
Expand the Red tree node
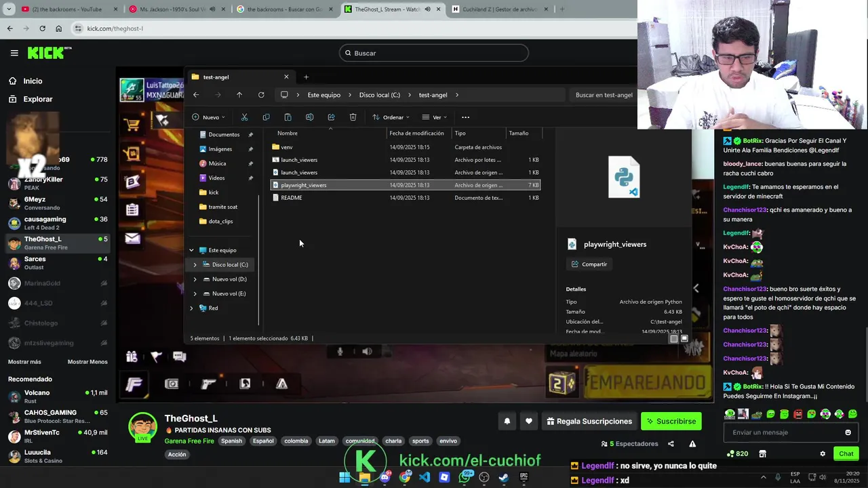pos(191,308)
